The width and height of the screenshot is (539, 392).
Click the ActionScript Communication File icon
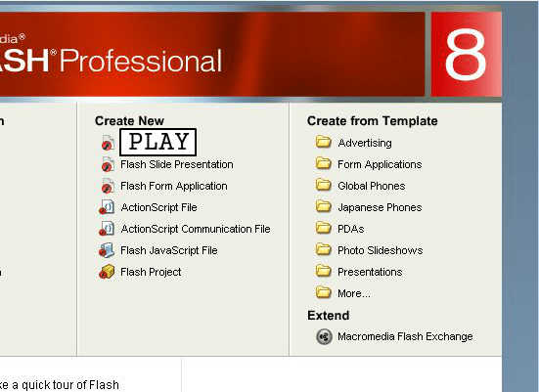point(107,229)
